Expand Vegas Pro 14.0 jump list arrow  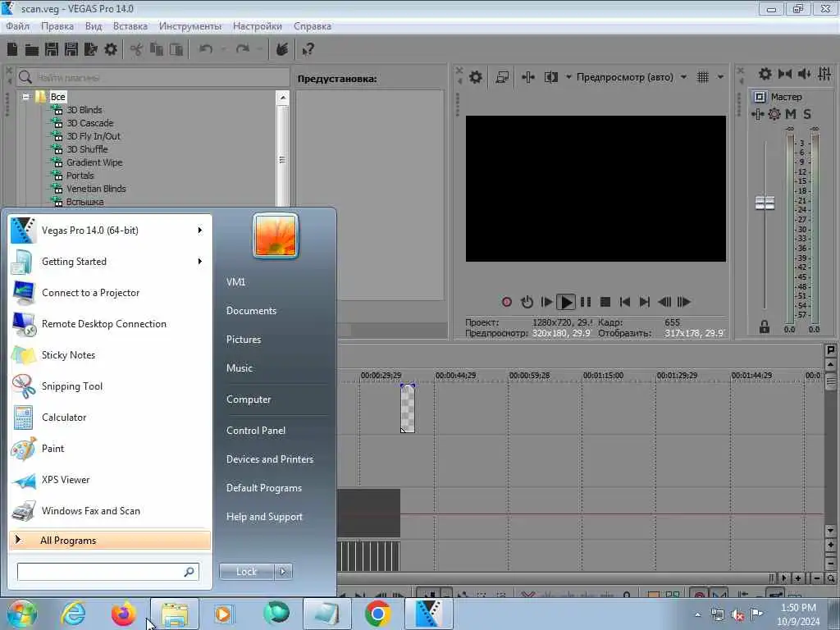tap(200, 231)
